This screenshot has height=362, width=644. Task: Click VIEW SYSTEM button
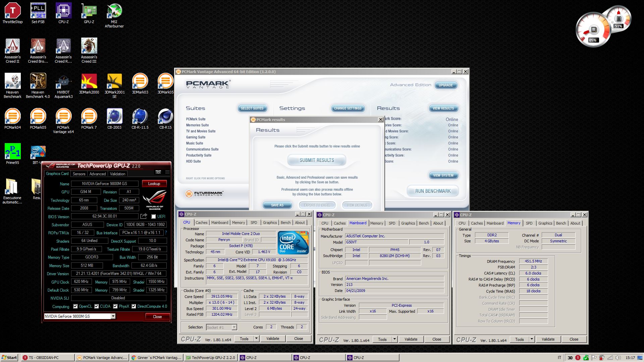(443, 175)
